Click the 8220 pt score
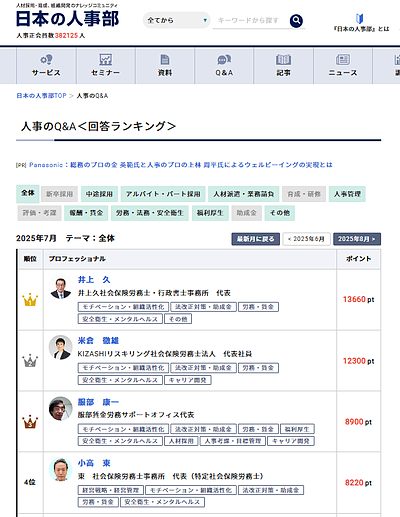 358,483
